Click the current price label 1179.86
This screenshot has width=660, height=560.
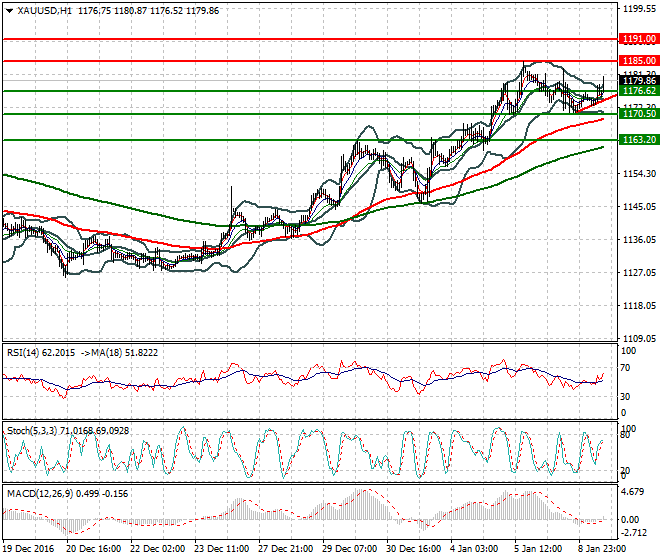[639, 80]
